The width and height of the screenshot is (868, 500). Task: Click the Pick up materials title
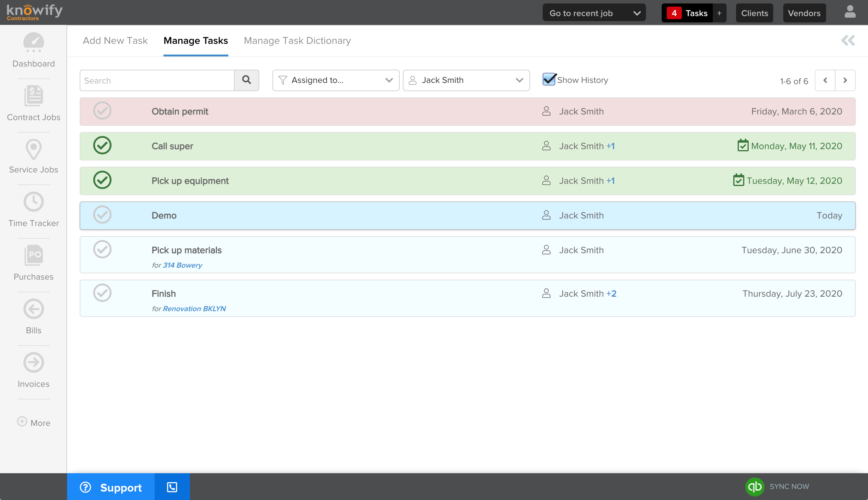187,250
